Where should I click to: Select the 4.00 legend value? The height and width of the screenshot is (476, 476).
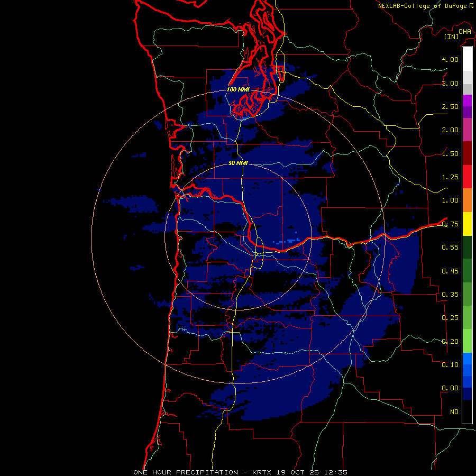[x=450, y=59]
